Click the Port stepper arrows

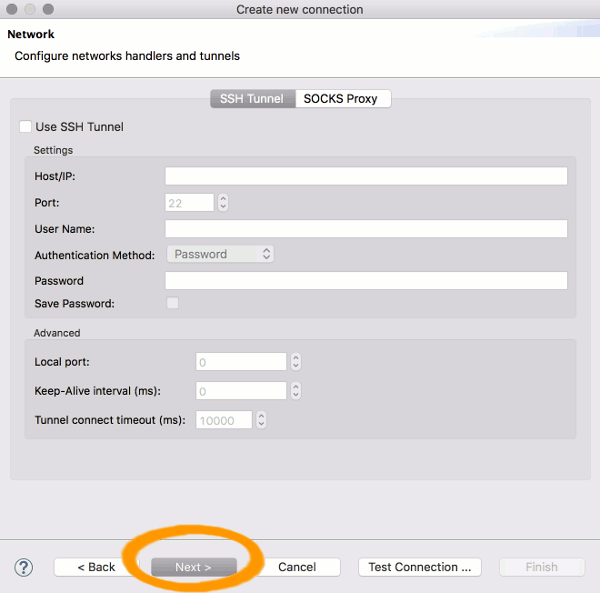pos(223,203)
